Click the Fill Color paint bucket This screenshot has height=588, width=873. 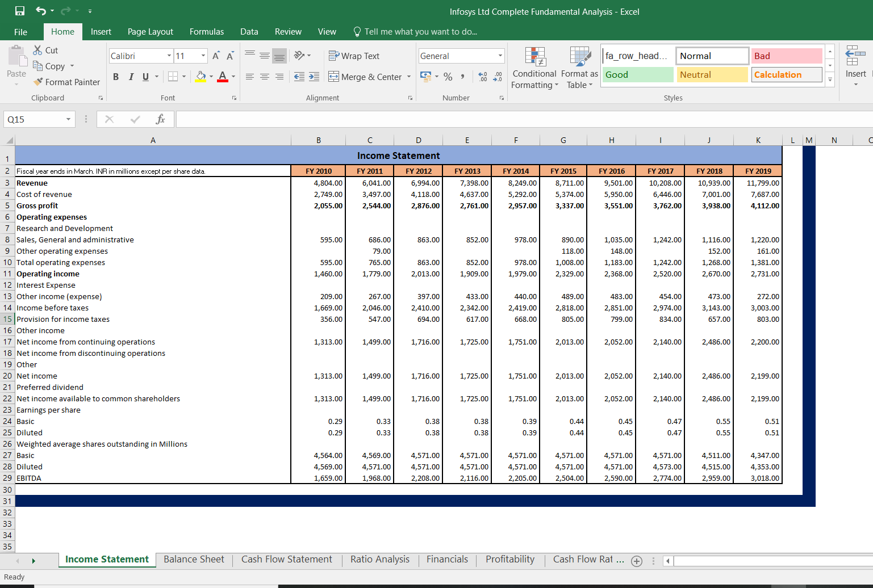pos(201,76)
